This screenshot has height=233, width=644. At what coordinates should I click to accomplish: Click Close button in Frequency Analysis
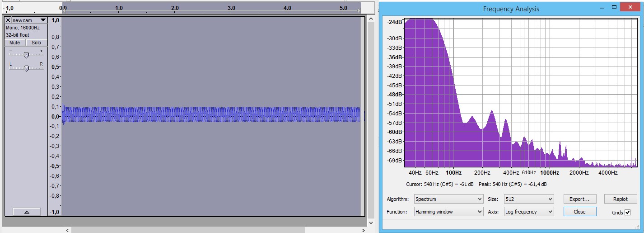click(579, 212)
